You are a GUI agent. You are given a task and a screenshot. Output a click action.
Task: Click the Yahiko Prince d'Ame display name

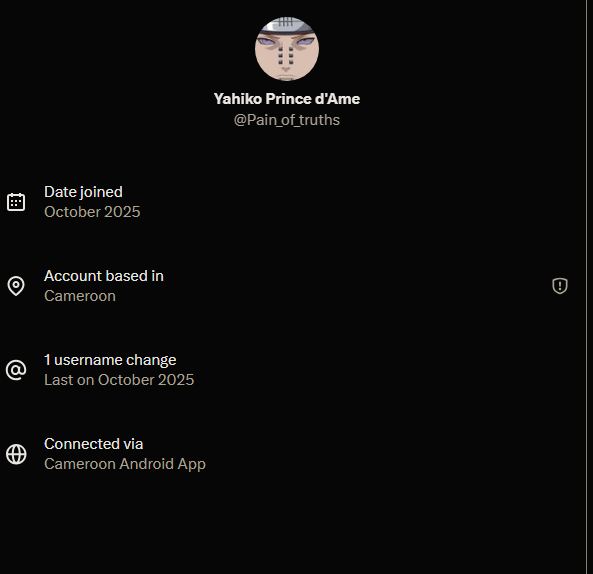tap(287, 99)
